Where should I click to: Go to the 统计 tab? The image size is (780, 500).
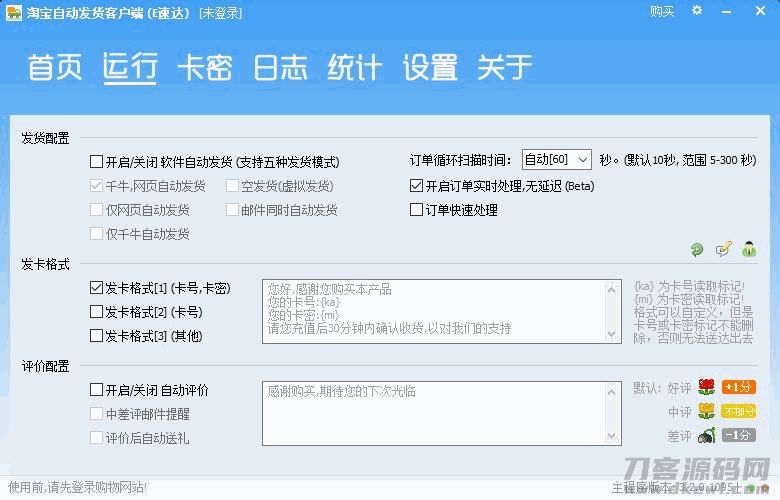tap(355, 68)
